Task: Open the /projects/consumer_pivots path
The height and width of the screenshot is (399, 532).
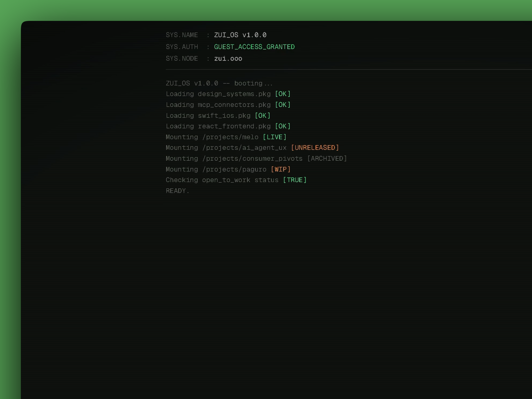Action: coord(252,159)
